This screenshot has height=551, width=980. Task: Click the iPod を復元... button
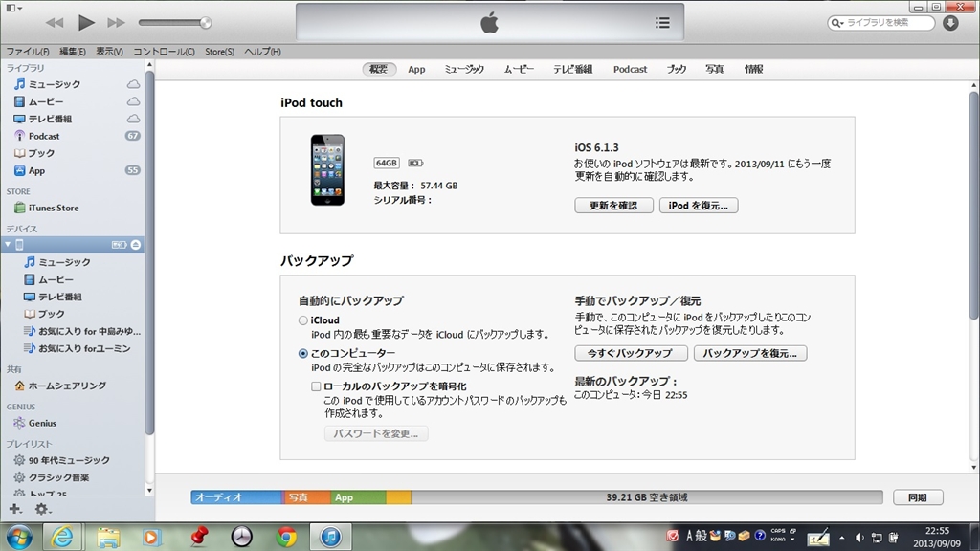click(x=698, y=206)
